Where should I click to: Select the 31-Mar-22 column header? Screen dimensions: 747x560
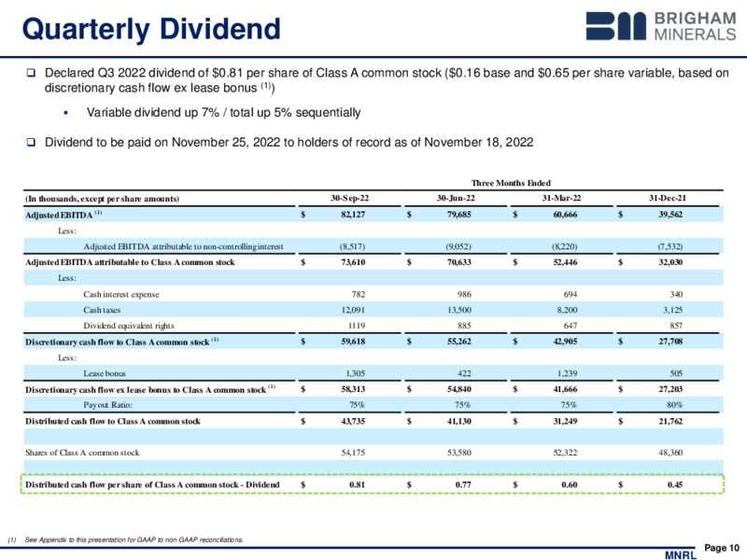click(x=562, y=198)
